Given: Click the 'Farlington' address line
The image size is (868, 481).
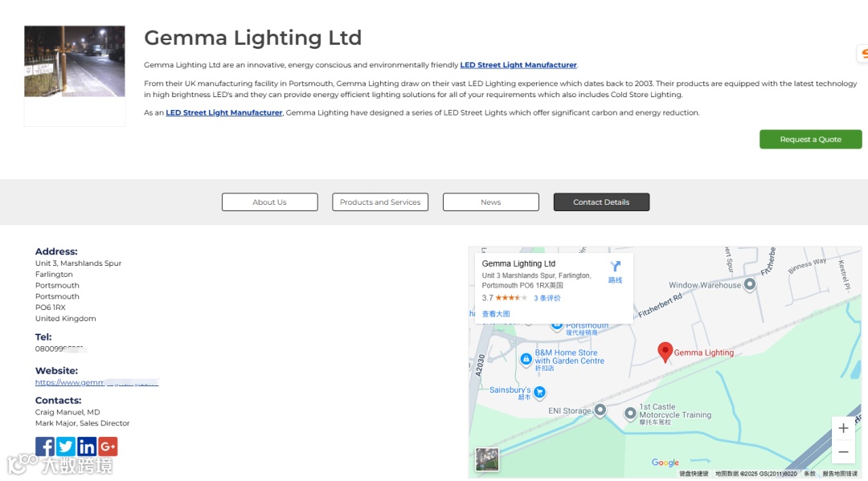Looking at the screenshot, I should (54, 274).
